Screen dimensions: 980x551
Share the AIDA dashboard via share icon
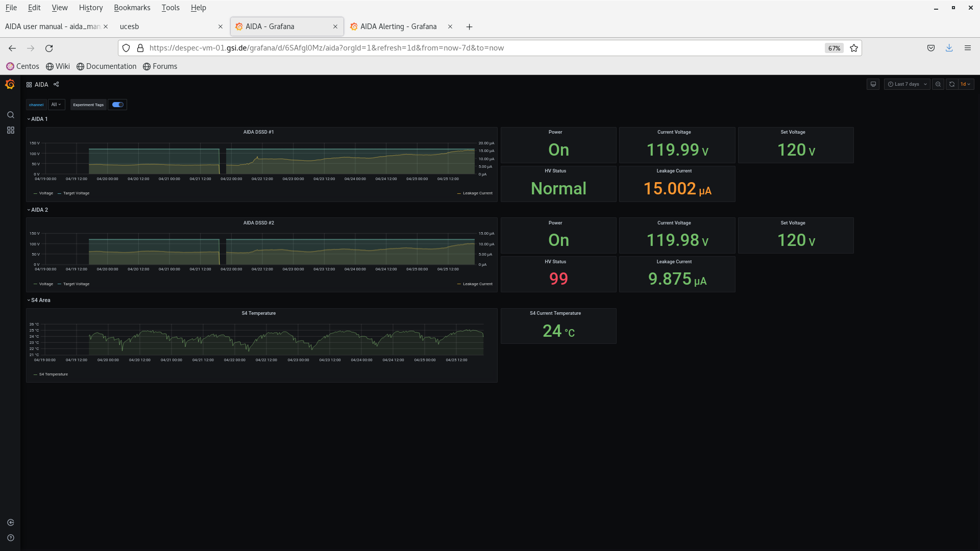click(56, 84)
